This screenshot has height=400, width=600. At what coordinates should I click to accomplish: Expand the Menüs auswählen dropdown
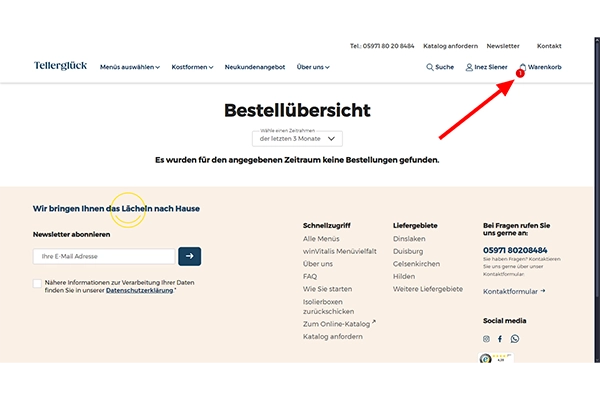(x=129, y=67)
